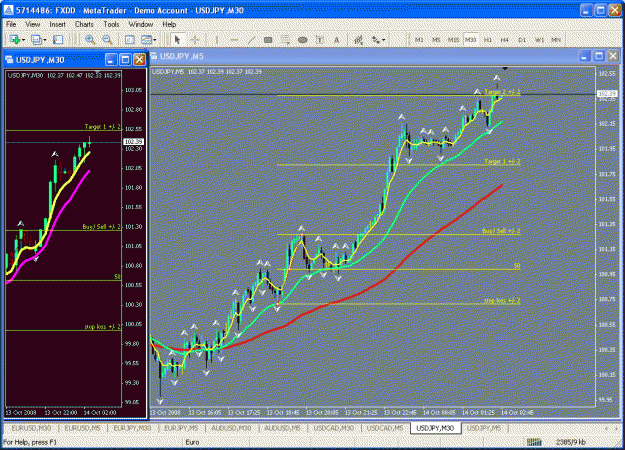
Task: Switch to the USDJPY,M5 chart tab
Action: point(483,428)
